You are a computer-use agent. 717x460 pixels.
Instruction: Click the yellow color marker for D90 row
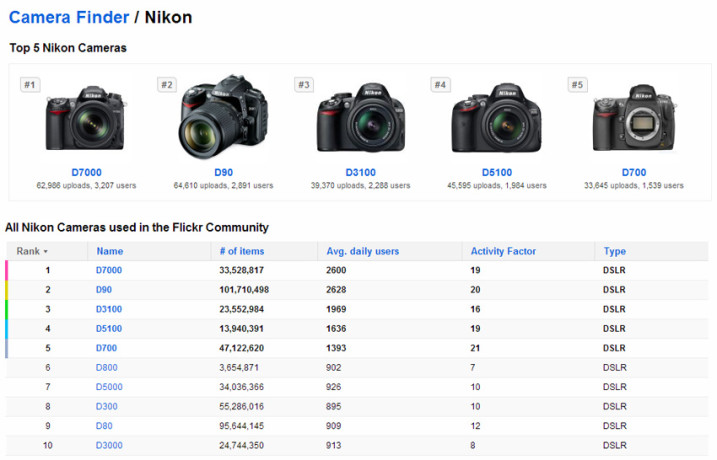[6, 290]
